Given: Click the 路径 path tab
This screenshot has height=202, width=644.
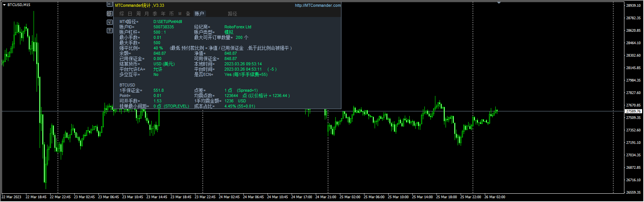Looking at the screenshot, I should click(232, 14).
